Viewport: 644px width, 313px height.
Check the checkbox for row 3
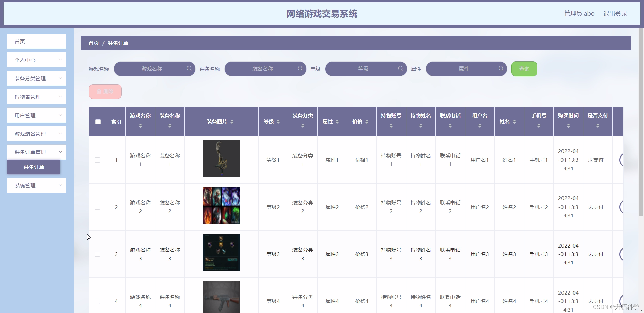pyautogui.click(x=97, y=254)
